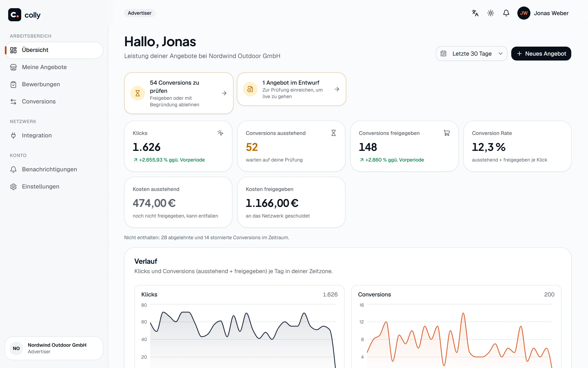Click the Advertiser role badge
The width and height of the screenshot is (588, 368).
pyautogui.click(x=139, y=13)
